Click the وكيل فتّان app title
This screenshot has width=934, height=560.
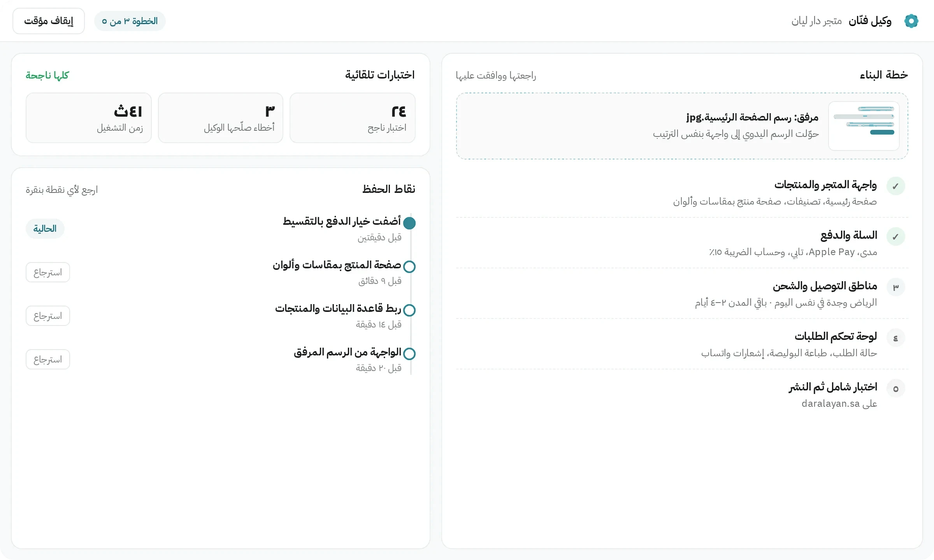tap(870, 21)
